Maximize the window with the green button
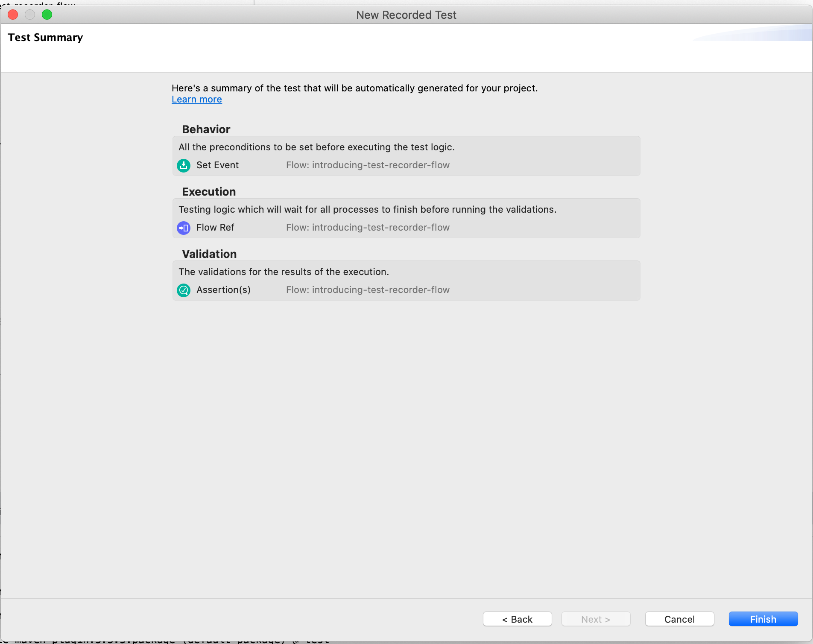813x644 pixels. click(47, 15)
